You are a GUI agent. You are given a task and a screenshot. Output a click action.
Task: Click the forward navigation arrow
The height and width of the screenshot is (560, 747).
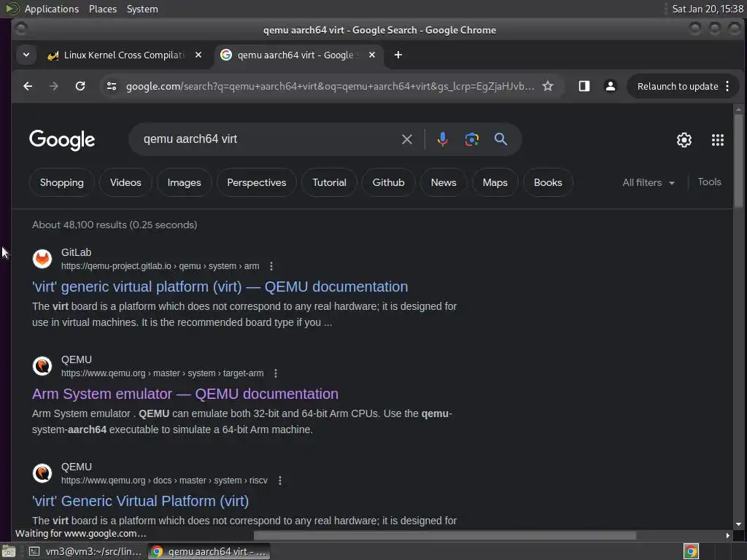point(54,86)
